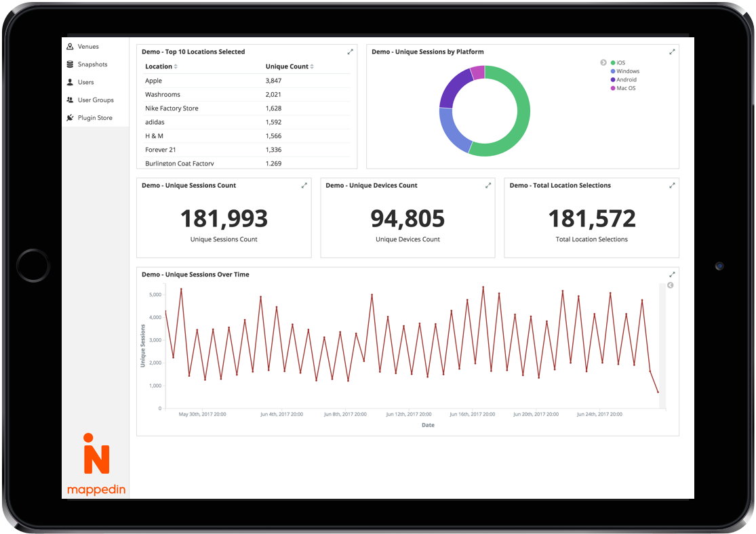756x534 pixels.
Task: Collapse the platform chart legend arrow
Action: pos(603,62)
